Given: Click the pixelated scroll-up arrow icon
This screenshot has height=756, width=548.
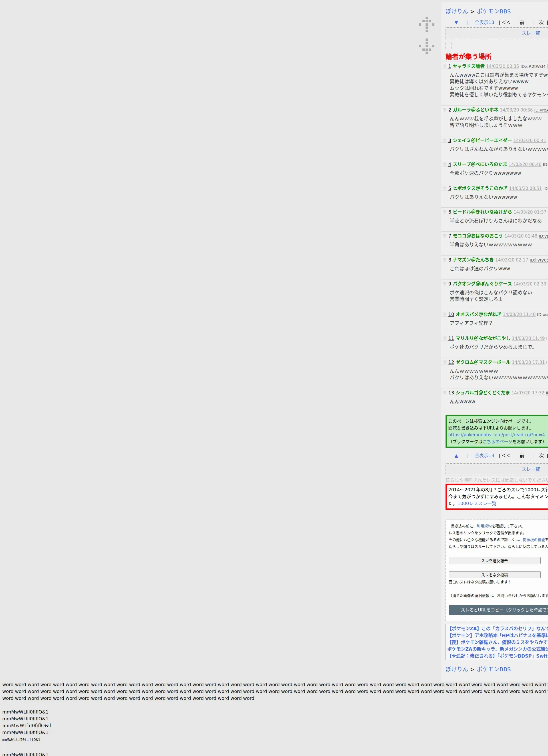Looking at the screenshot, I should (x=427, y=25).
